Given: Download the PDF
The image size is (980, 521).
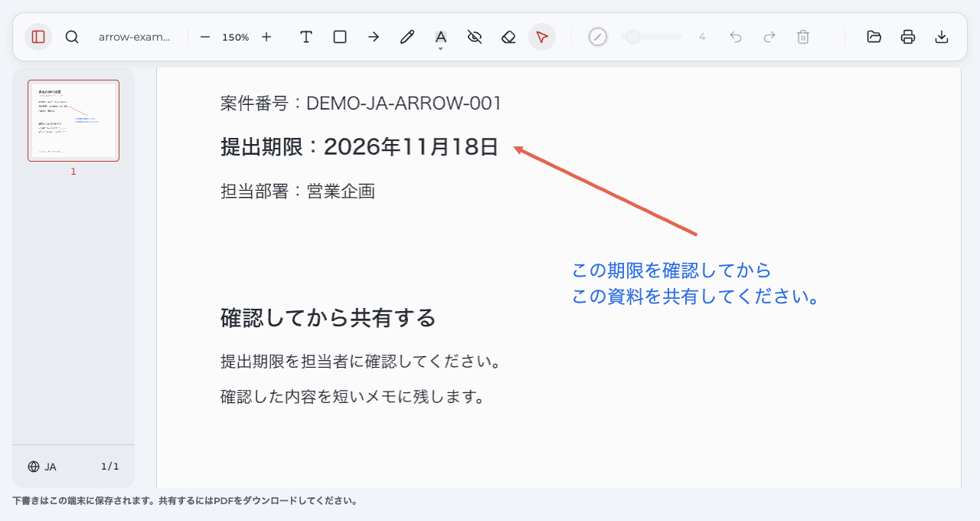Looking at the screenshot, I should click(942, 37).
